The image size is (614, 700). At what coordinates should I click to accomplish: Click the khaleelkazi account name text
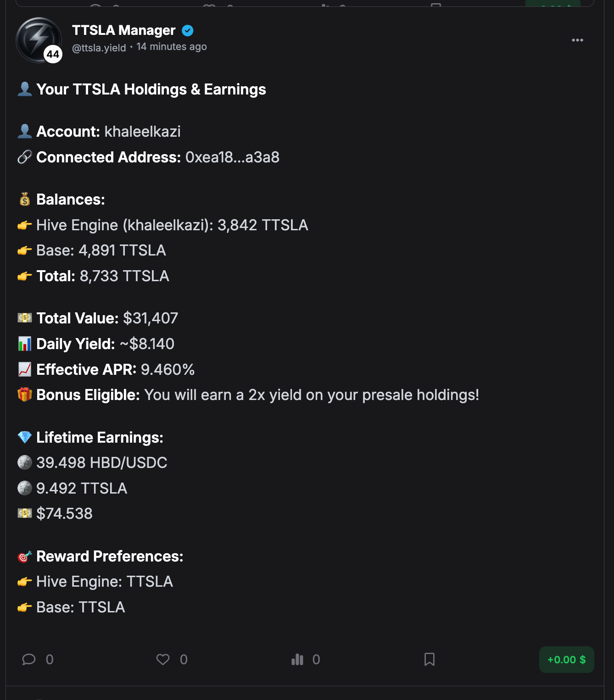pyautogui.click(x=143, y=132)
